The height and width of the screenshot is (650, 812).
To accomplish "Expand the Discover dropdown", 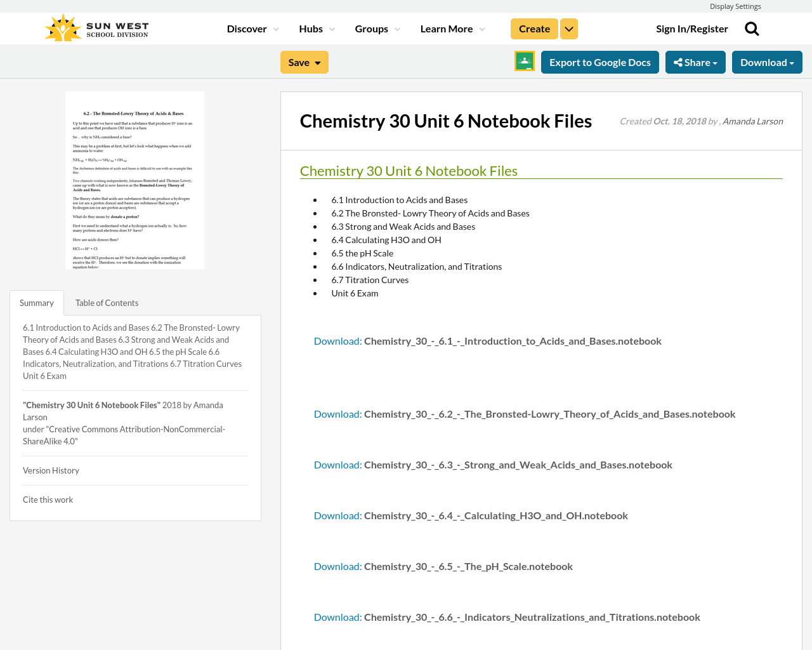I will pyautogui.click(x=251, y=28).
